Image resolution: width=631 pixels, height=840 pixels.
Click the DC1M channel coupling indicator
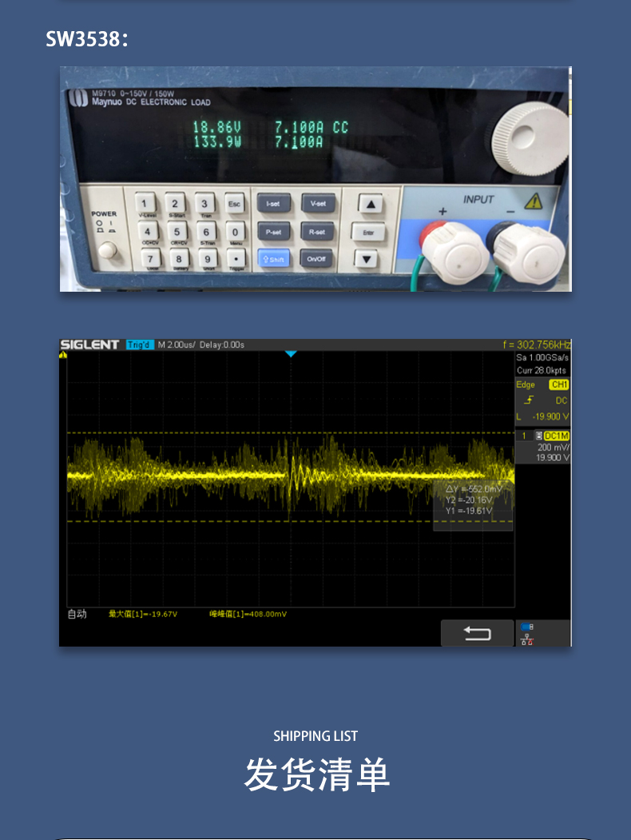[556, 436]
